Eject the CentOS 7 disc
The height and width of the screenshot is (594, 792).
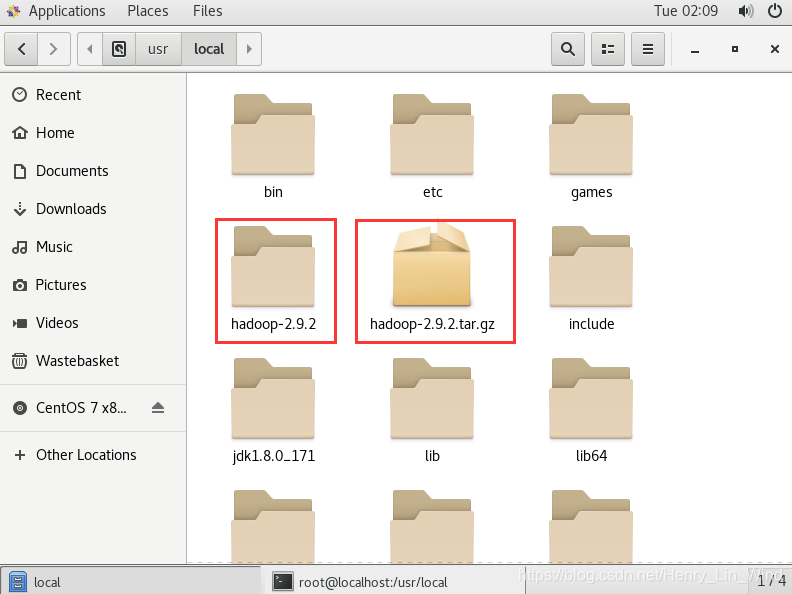point(158,408)
